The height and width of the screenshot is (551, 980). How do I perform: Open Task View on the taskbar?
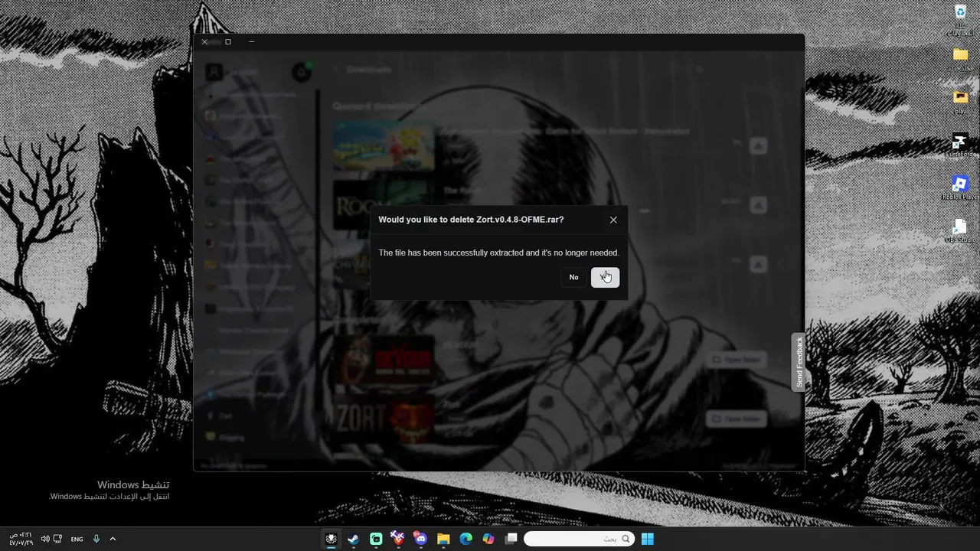pyautogui.click(x=511, y=539)
